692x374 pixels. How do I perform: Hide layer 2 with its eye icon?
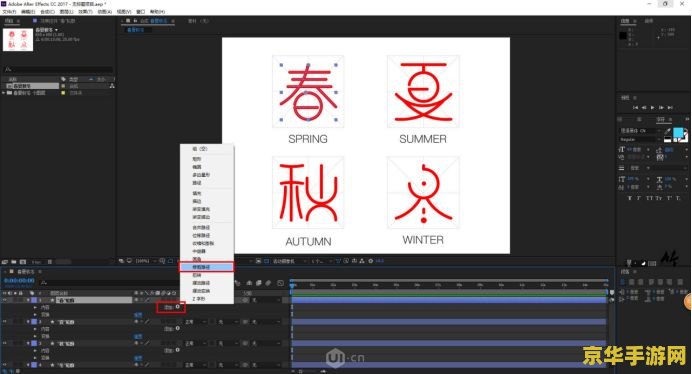pyautogui.click(x=5, y=322)
